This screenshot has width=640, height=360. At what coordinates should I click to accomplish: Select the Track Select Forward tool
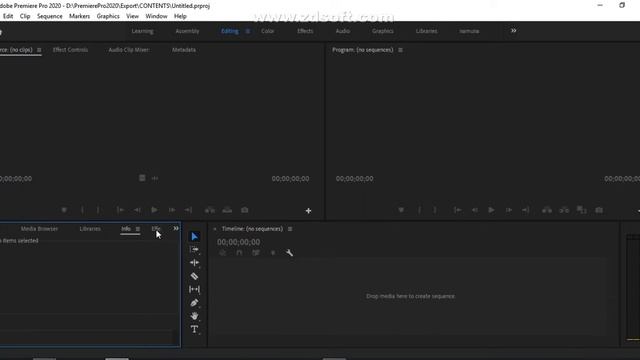[195, 249]
